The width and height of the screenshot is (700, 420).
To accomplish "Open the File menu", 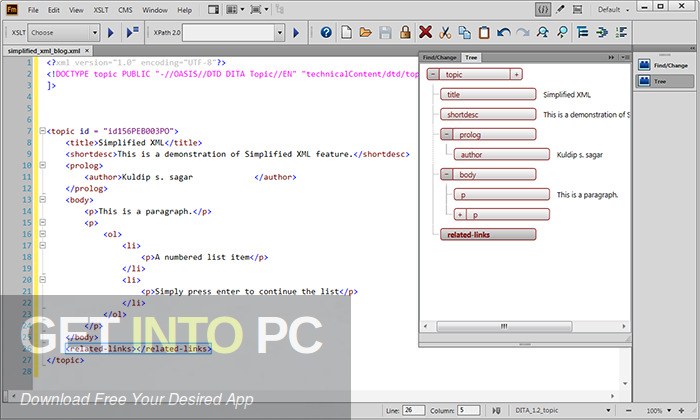I will click(x=33, y=10).
